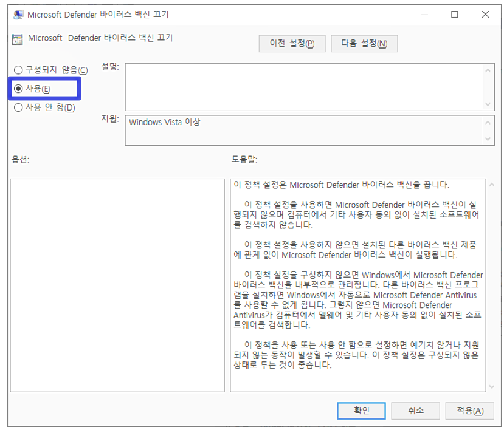Click the 설명 label
The height and width of the screenshot is (430, 504).
click(x=110, y=67)
